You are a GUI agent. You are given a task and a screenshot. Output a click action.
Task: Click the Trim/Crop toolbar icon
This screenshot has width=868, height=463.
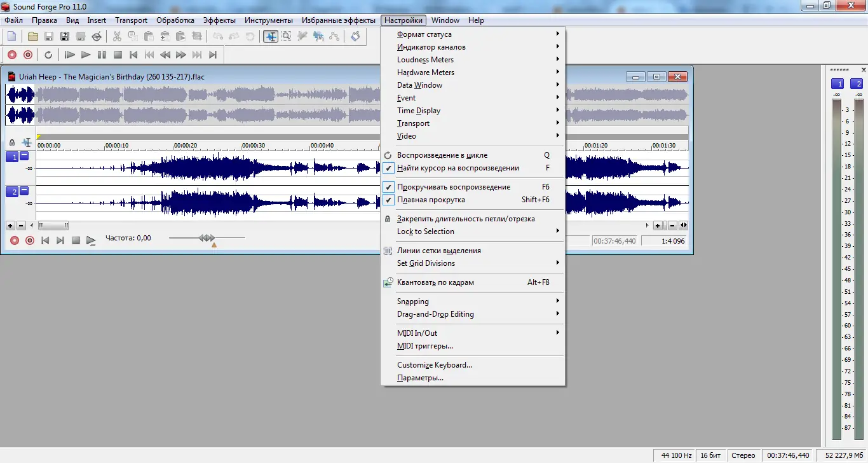[197, 36]
